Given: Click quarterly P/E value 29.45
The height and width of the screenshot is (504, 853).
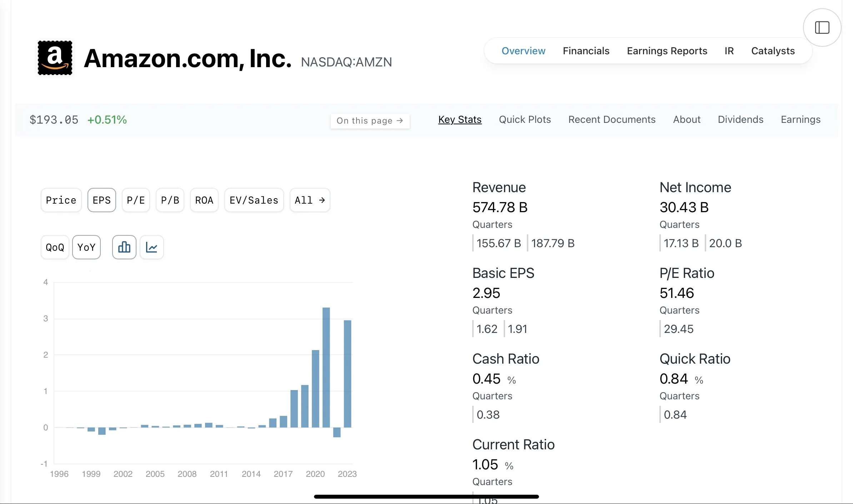Looking at the screenshot, I should click(x=678, y=329).
